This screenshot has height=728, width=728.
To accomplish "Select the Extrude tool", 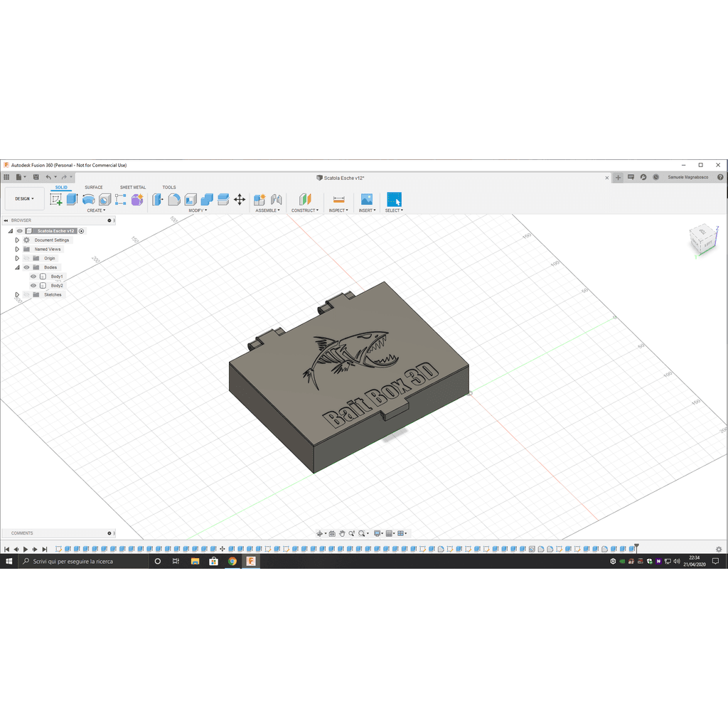I will click(72, 199).
